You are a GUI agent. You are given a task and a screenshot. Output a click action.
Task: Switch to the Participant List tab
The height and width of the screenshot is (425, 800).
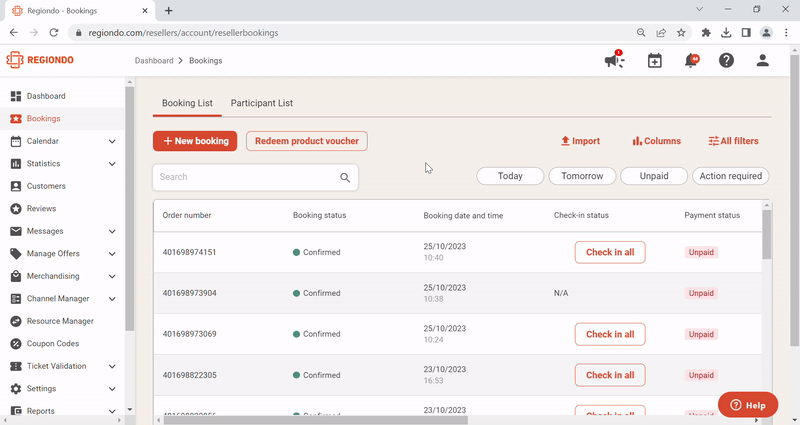point(261,103)
